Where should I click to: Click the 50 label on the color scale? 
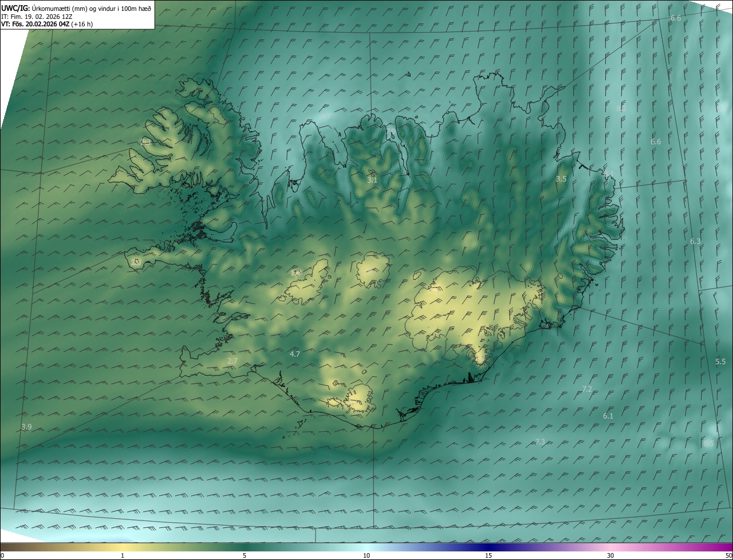click(728, 555)
